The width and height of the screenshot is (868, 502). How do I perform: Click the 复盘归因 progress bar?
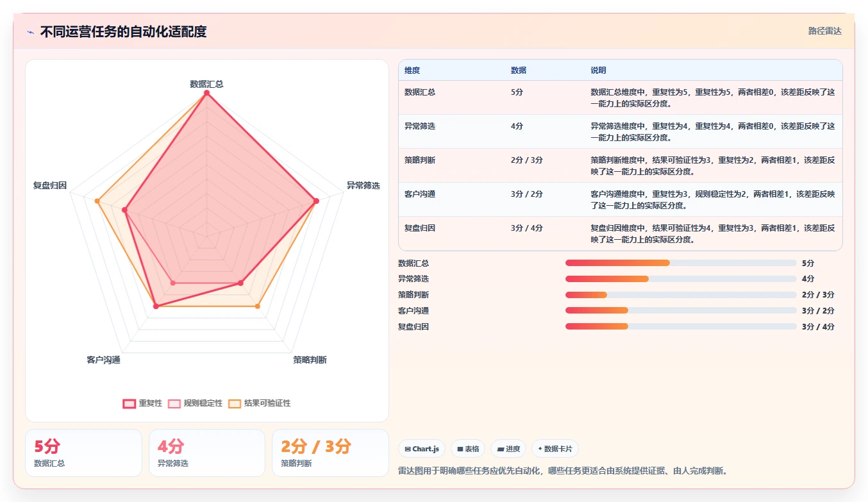(x=681, y=326)
